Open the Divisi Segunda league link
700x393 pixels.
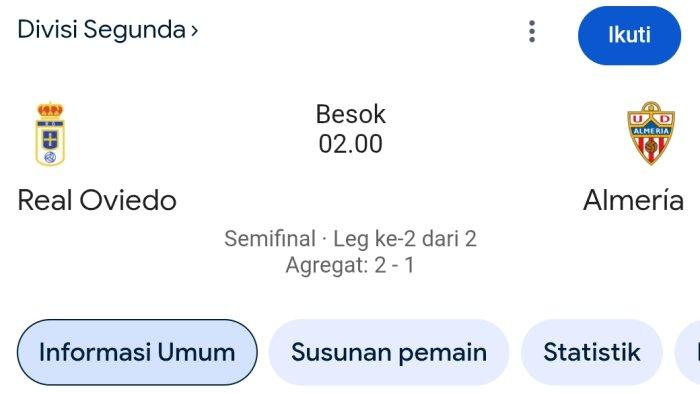click(108, 30)
